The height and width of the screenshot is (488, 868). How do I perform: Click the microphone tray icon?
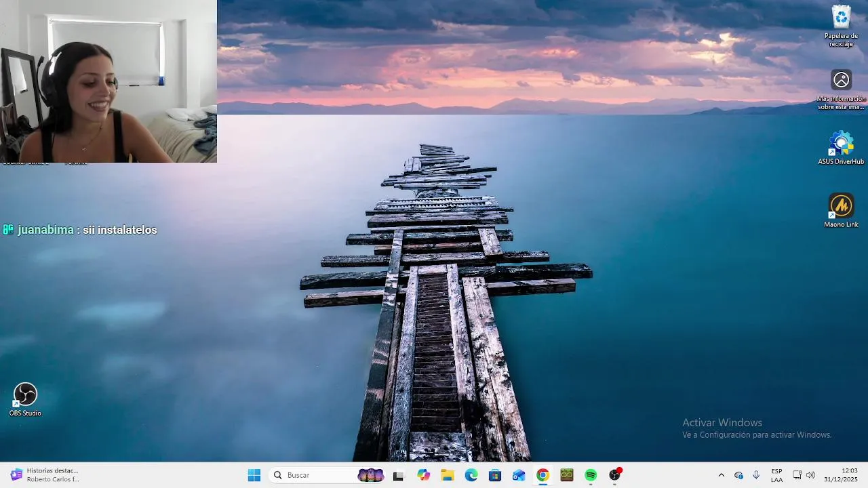756,475
